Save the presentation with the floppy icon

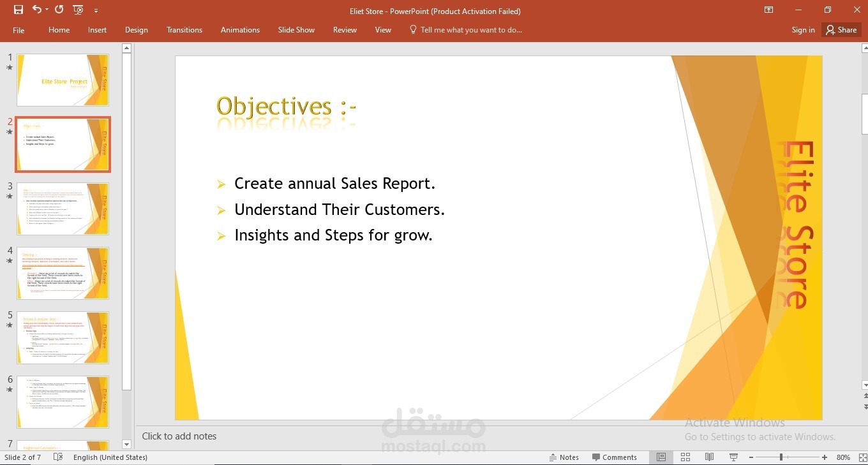tap(19, 10)
